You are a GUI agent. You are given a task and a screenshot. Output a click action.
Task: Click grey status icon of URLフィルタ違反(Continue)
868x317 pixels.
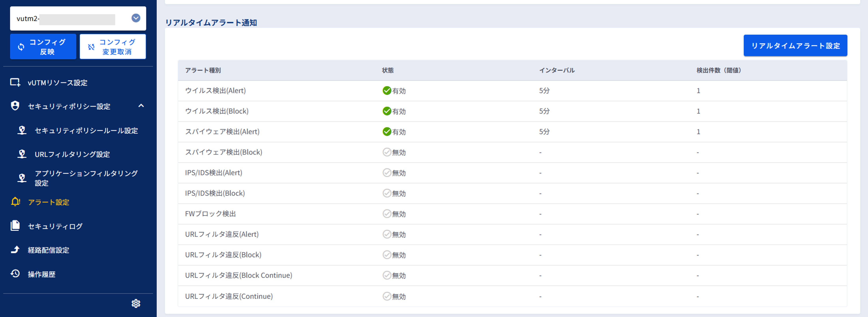click(387, 296)
